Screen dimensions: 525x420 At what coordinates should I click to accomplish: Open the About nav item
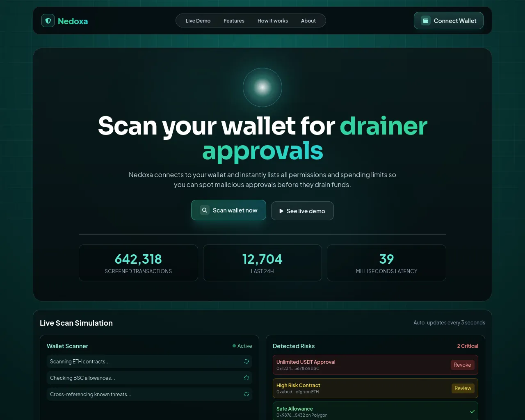point(308,21)
